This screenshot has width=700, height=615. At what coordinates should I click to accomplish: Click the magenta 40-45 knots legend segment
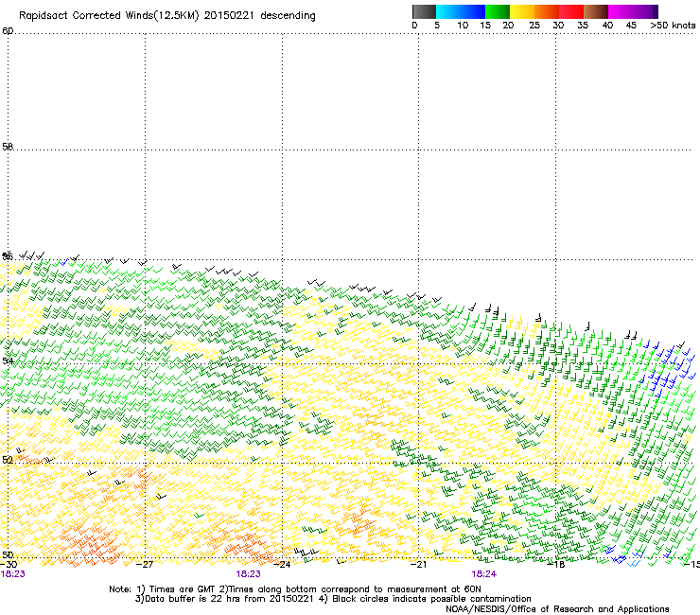[621, 11]
